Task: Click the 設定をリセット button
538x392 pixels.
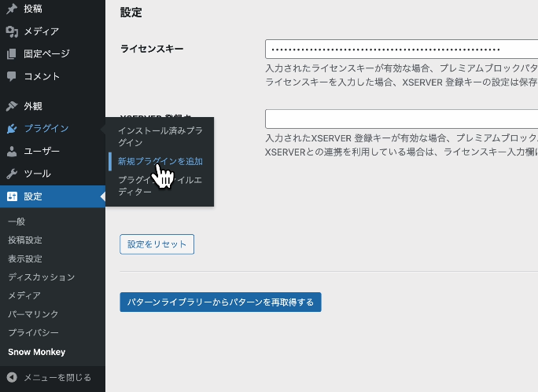Action: [157, 244]
